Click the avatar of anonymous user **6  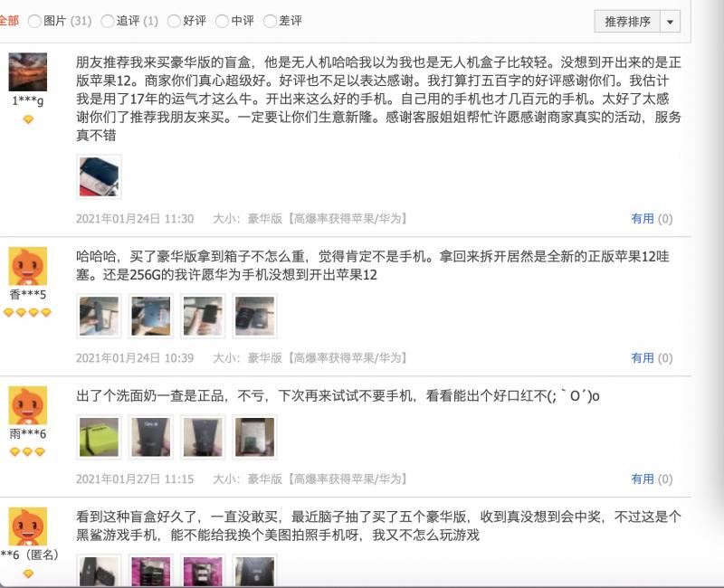click(x=28, y=526)
